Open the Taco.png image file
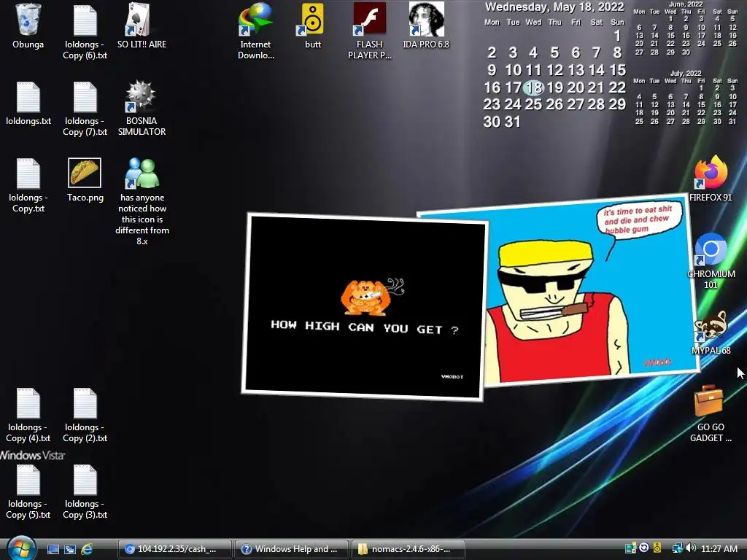Image resolution: width=747 pixels, height=560 pixels. pyautogui.click(x=85, y=180)
